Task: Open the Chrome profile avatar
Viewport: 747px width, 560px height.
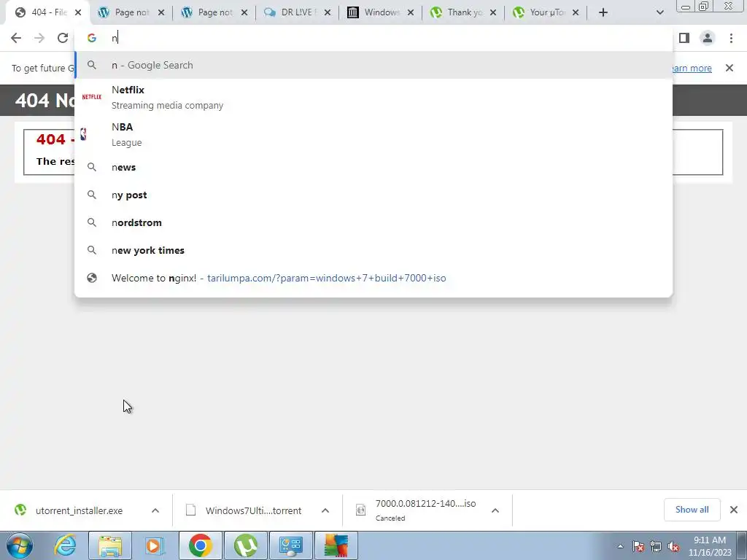Action: 708,38
